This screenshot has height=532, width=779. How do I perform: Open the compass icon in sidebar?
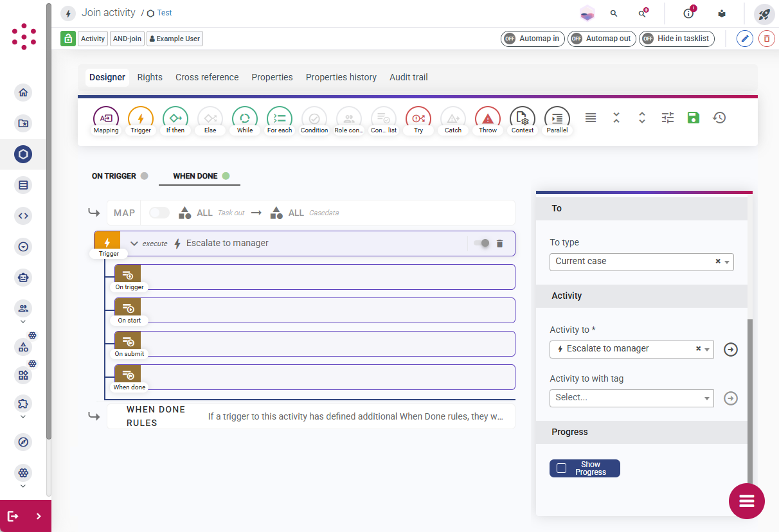tap(23, 442)
